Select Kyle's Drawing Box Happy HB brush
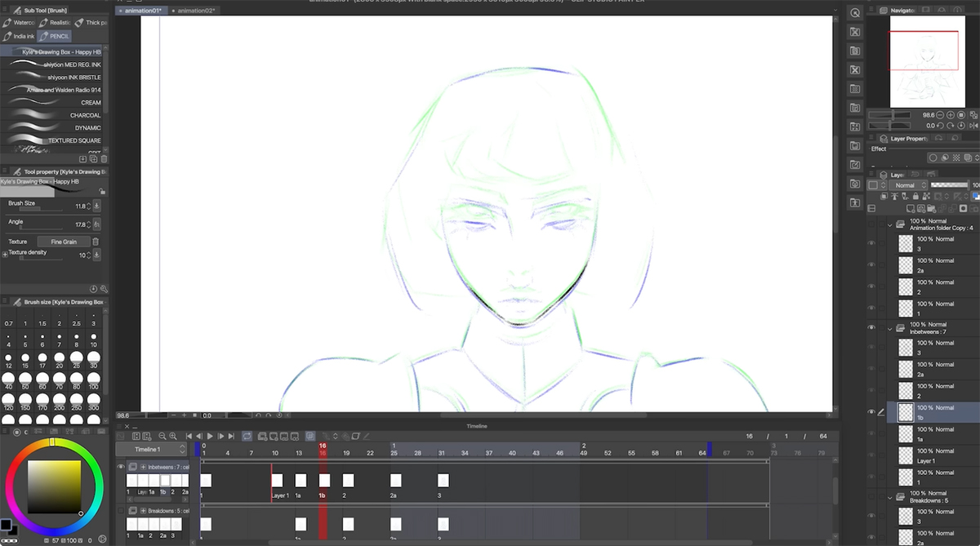Screen dimensions: 980x546 click(52, 51)
